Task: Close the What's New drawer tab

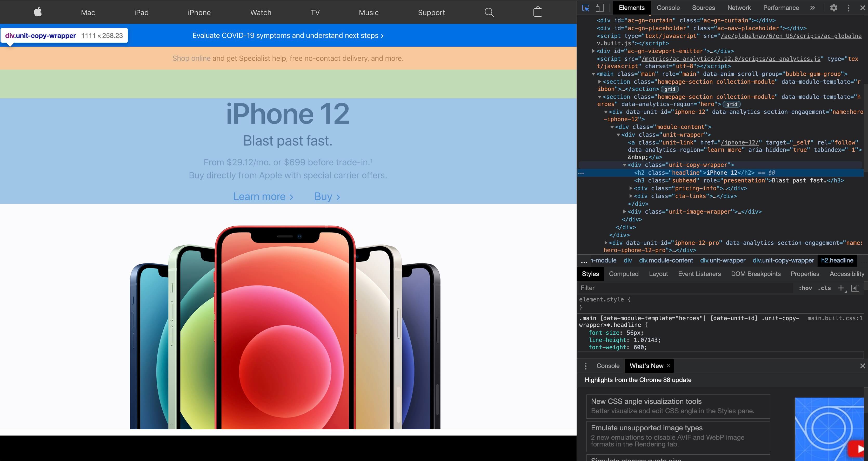Action: coord(669,366)
